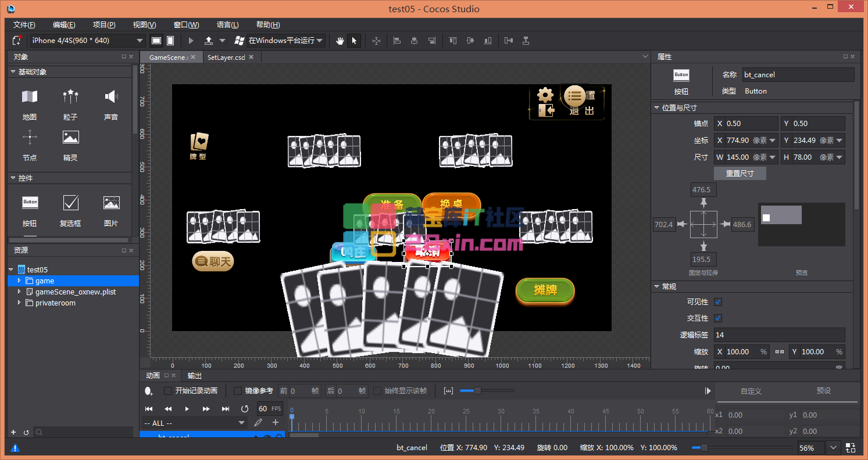Select the 节点 node object

[30, 145]
